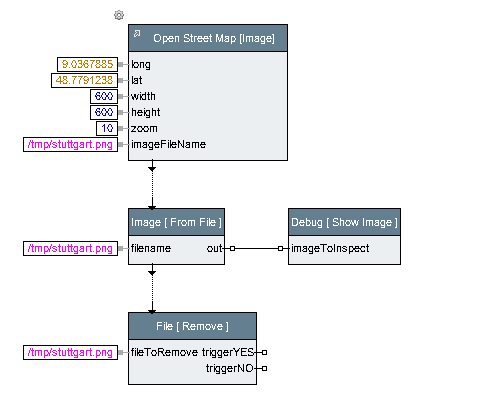Edit the width value 600
484x418 pixels.
pos(104,96)
